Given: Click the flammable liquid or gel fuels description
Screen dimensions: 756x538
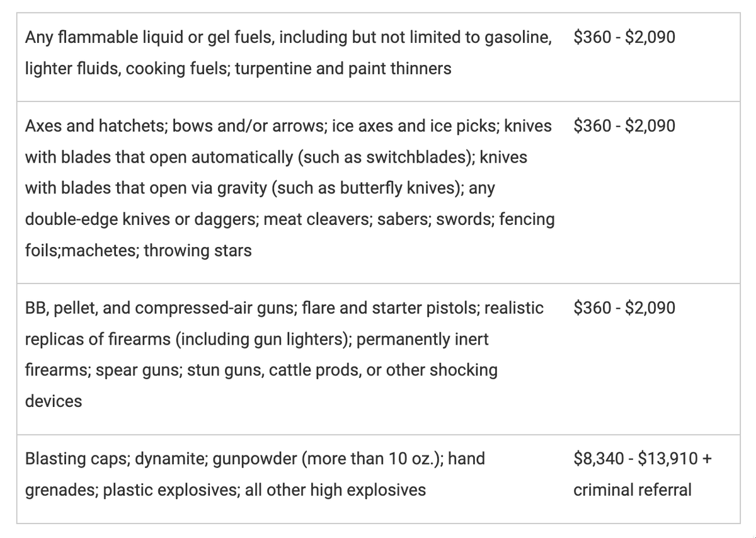Looking at the screenshot, I should [x=289, y=53].
